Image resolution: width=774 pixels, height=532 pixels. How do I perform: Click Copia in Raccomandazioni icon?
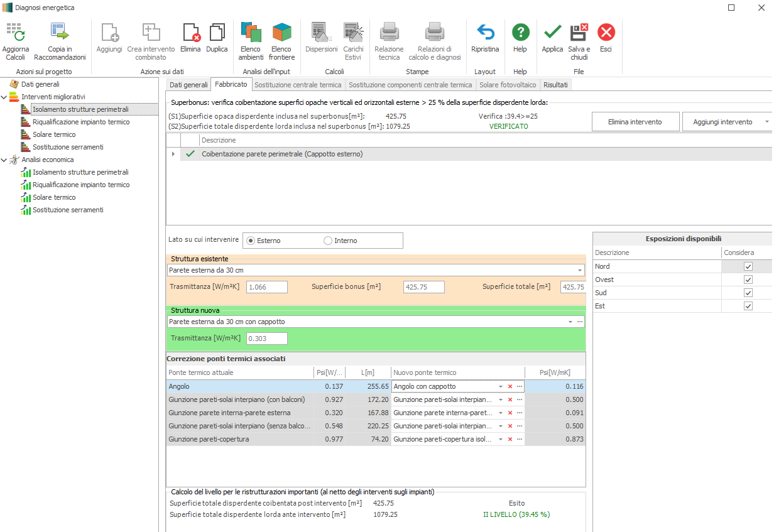coord(60,33)
